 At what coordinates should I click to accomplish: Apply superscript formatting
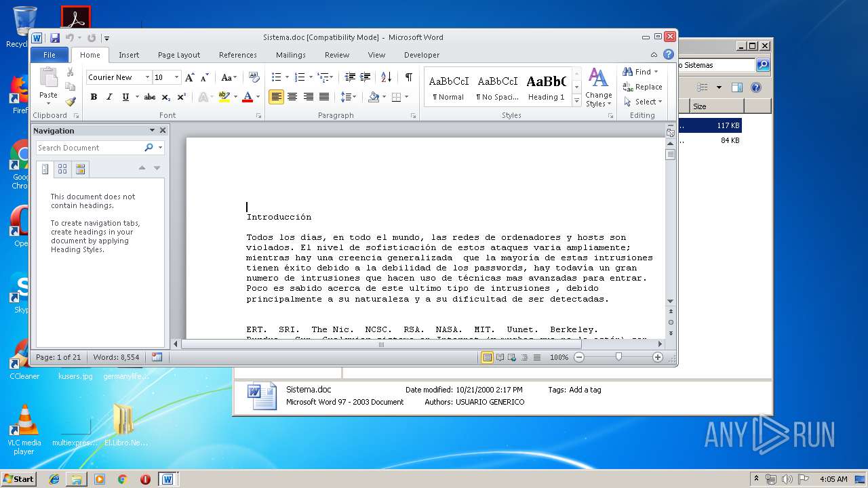[x=182, y=97]
